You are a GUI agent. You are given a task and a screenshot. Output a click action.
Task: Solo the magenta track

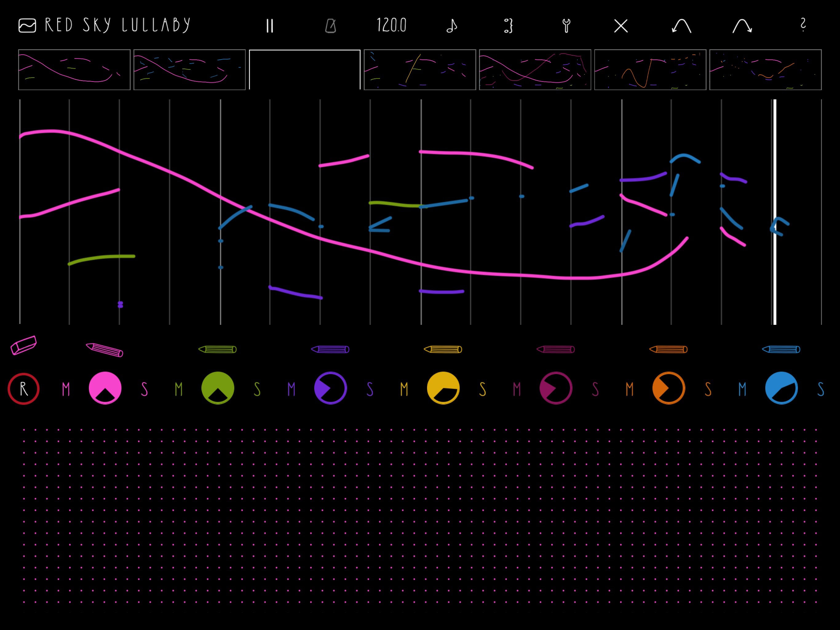tap(596, 389)
